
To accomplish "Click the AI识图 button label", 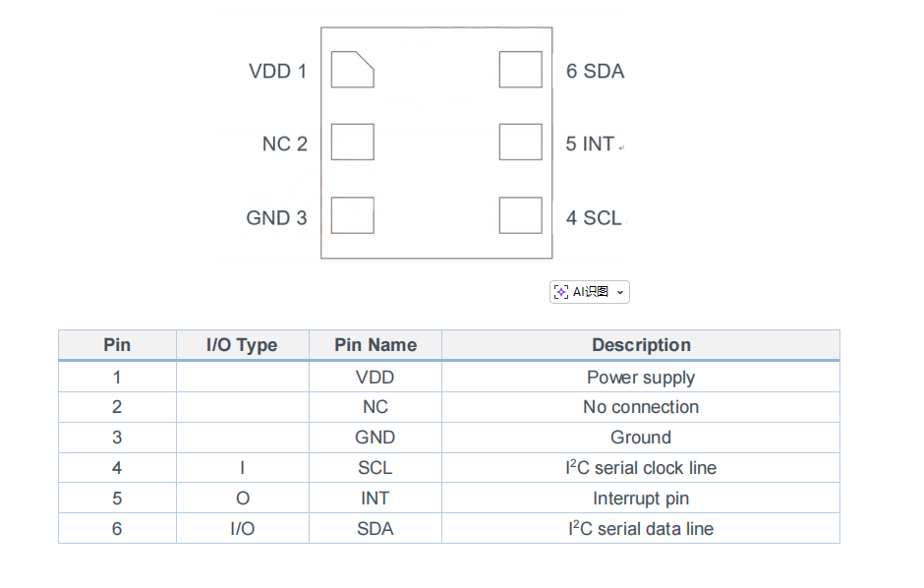I will pyautogui.click(x=591, y=292).
